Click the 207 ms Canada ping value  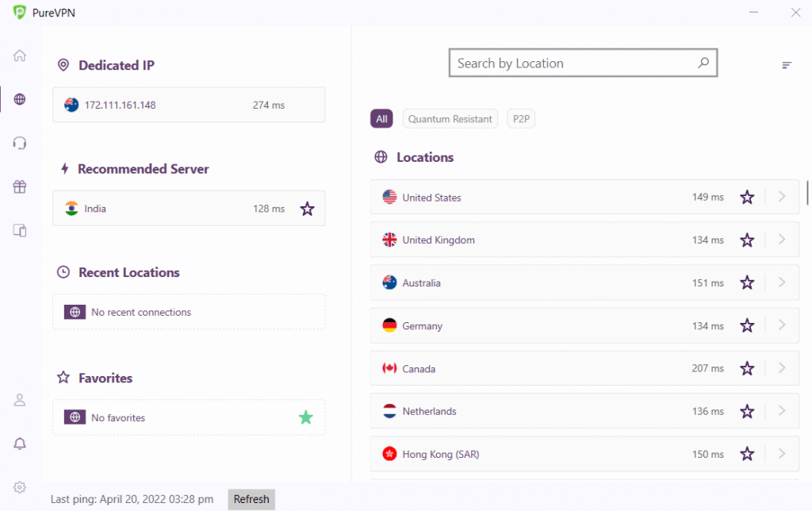pyautogui.click(x=708, y=368)
